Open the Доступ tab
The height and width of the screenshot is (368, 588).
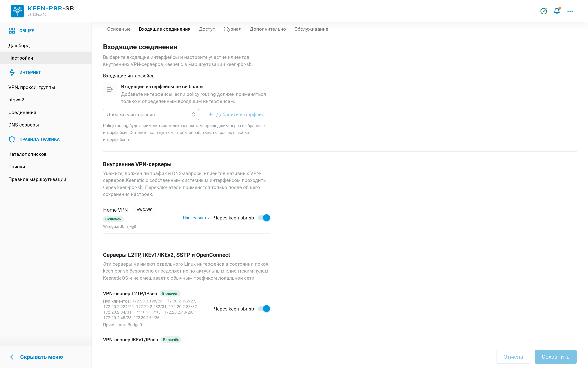pos(207,29)
